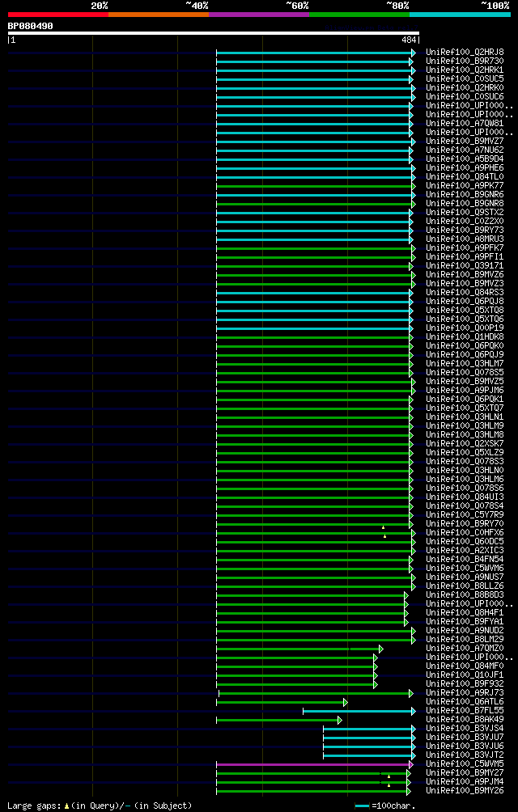Click arrowhead ending the A7QMZ0 alignment
This screenshot has width=518, height=812.
tap(380, 649)
